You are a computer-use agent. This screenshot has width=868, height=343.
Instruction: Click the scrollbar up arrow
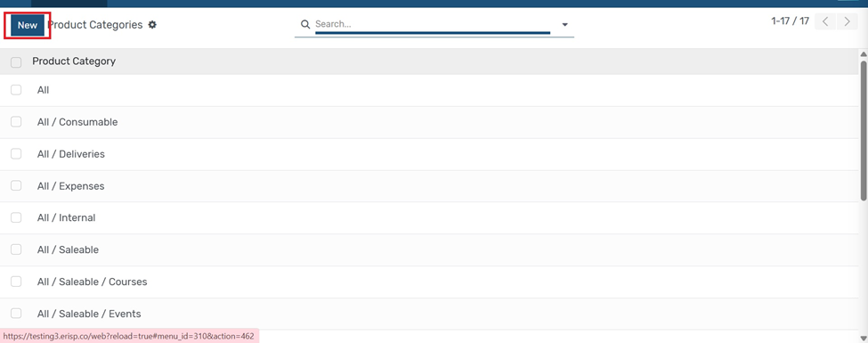(x=863, y=53)
